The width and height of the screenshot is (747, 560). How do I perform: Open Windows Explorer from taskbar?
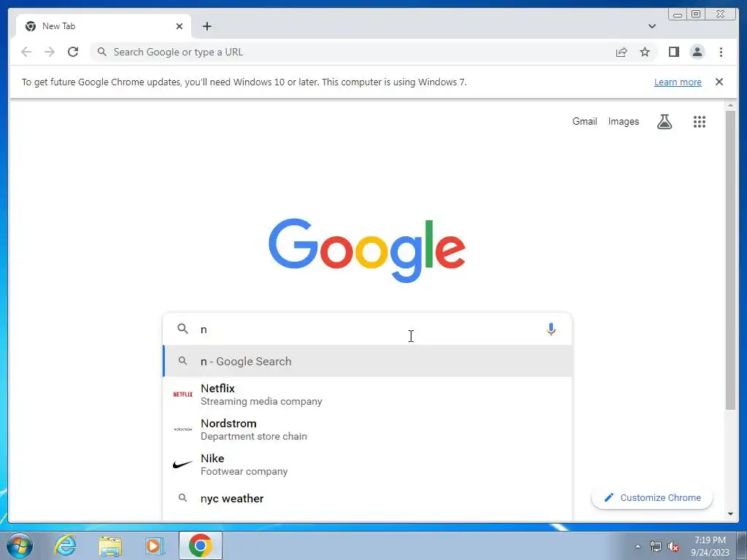pyautogui.click(x=110, y=545)
